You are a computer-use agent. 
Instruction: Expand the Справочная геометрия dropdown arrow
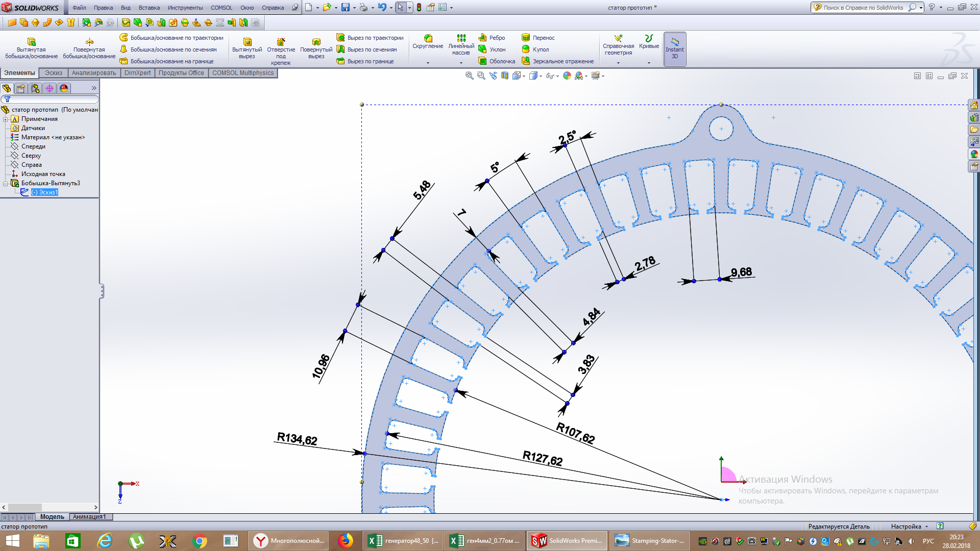(618, 63)
